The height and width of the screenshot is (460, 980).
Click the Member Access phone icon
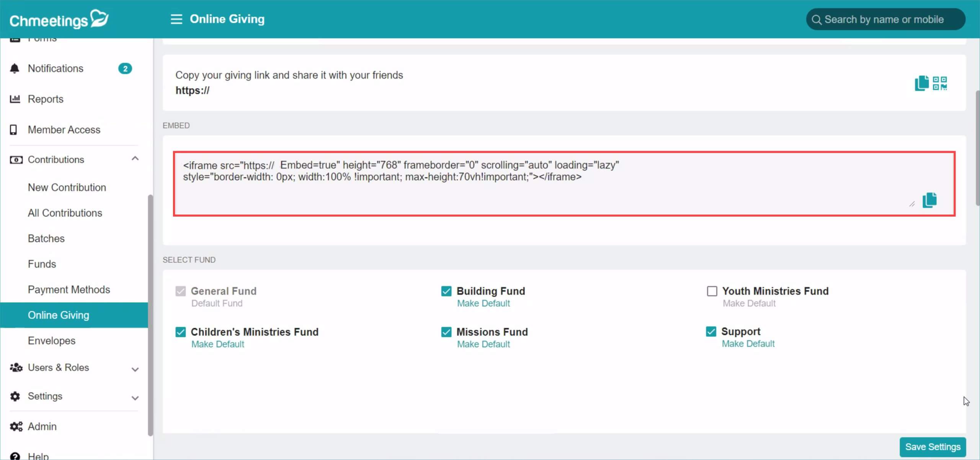pos(13,130)
